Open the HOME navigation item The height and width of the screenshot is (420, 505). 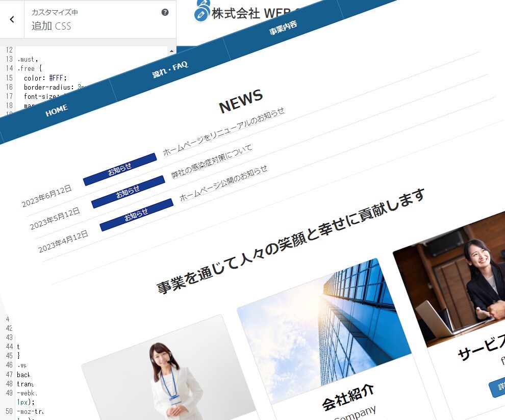pyautogui.click(x=57, y=110)
